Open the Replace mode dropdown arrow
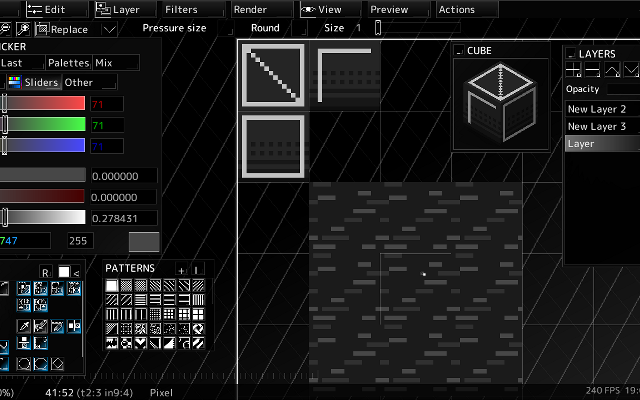Image resolution: width=640 pixels, height=400 pixels. coord(109,29)
